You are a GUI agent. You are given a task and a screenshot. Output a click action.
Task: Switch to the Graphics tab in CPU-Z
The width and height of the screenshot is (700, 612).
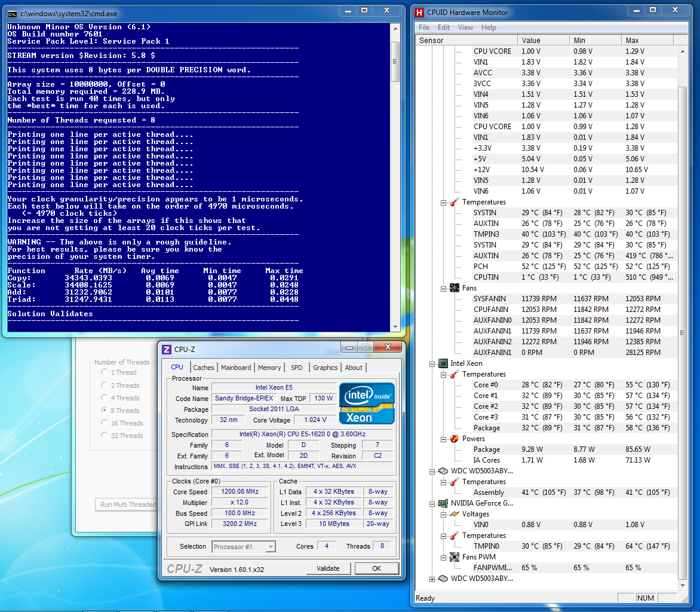(325, 367)
